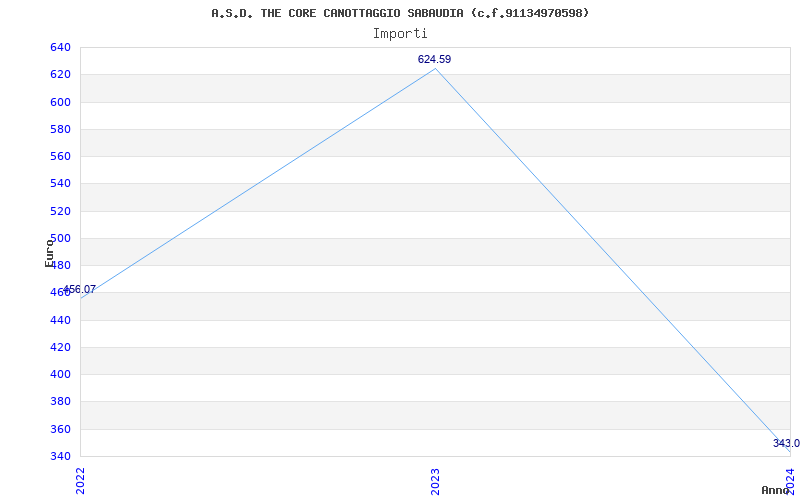Click the 'Importi' subtitle
The width and height of the screenshot is (800, 500).
(400, 34)
